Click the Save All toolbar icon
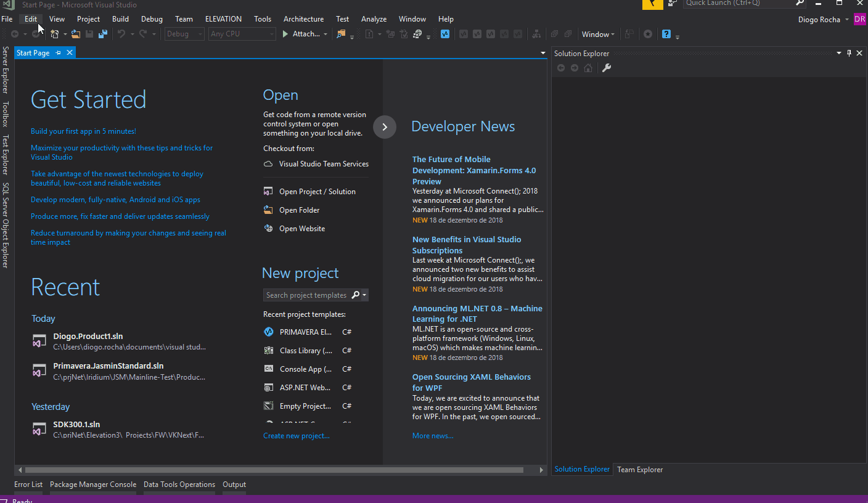 pos(103,34)
